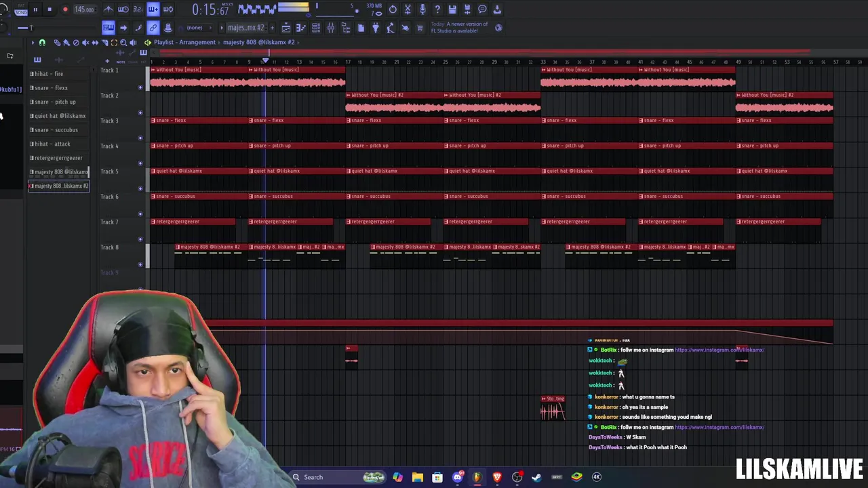Image resolution: width=868 pixels, height=488 pixels.
Task: Click the microphone one-click recording icon
Action: tap(422, 9)
